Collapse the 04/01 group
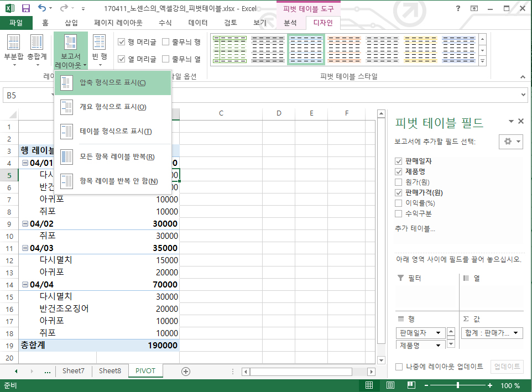Screen dimensions: 532x392 pyautogui.click(x=25, y=163)
